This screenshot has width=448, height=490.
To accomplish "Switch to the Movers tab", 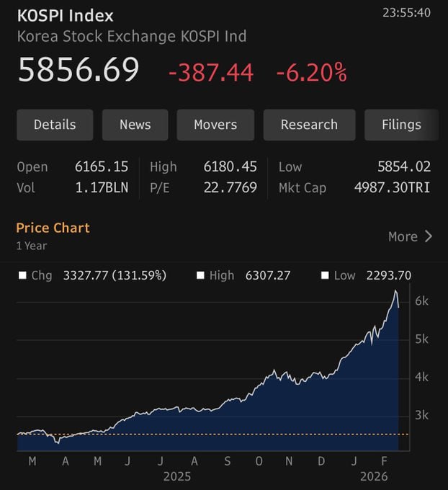I will click(x=215, y=125).
